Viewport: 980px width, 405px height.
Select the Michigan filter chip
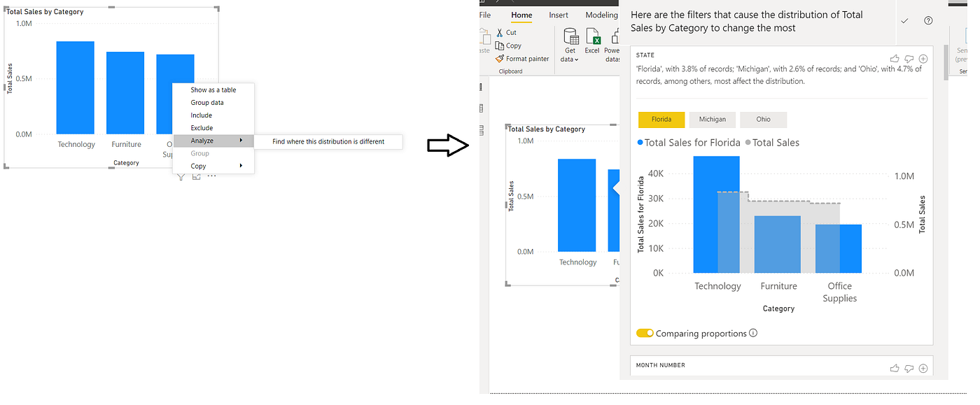[x=712, y=119]
